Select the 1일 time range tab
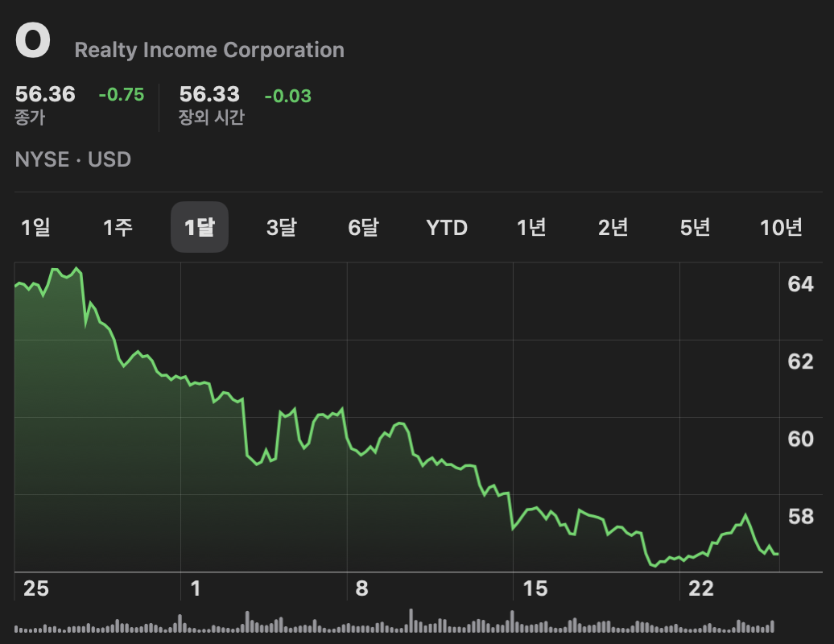Viewport: 834px width, 644px height. click(35, 228)
